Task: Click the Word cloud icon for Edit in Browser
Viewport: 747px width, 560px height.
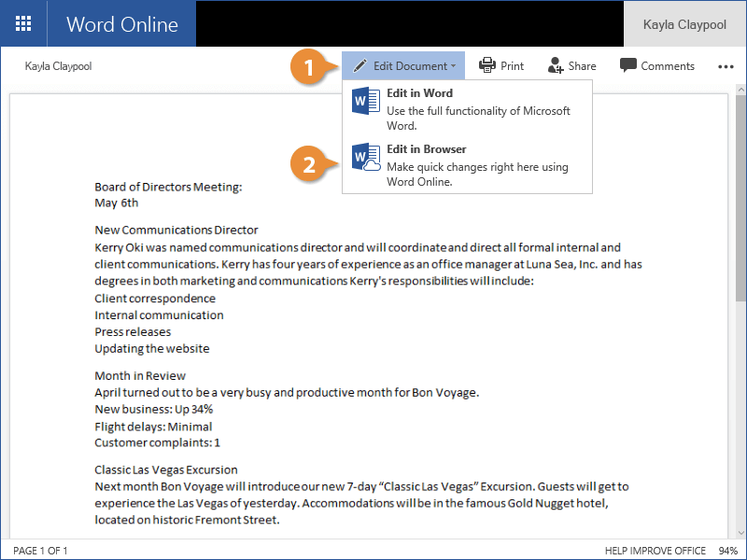Action: click(365, 157)
